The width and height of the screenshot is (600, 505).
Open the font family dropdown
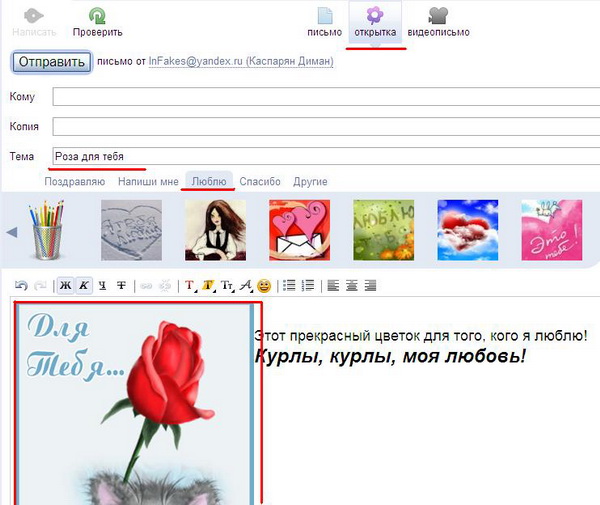click(246, 286)
